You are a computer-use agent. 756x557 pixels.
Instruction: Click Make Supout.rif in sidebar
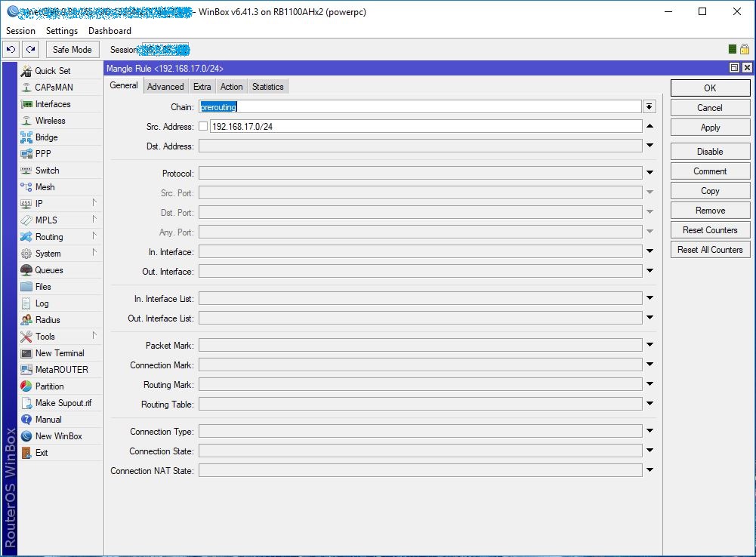tap(60, 403)
